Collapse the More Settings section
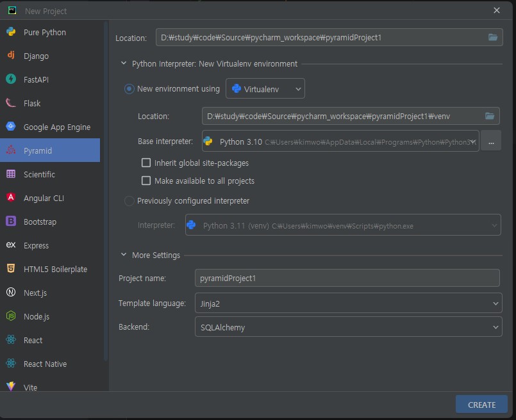Viewport: 516px width, 420px height. point(124,255)
